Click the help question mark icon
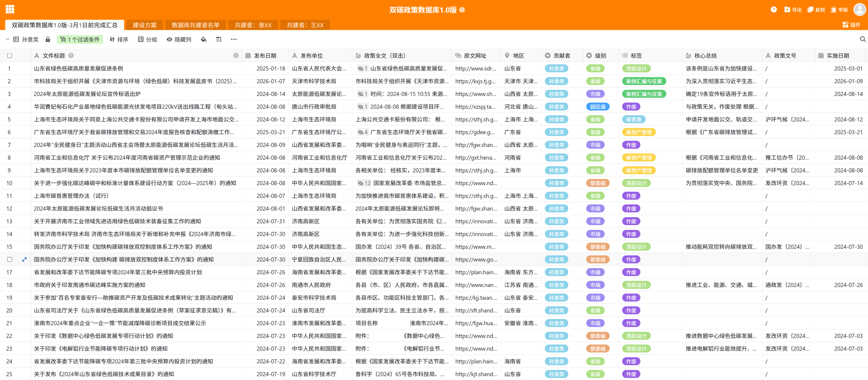The height and width of the screenshot is (380, 868). (x=773, y=9)
